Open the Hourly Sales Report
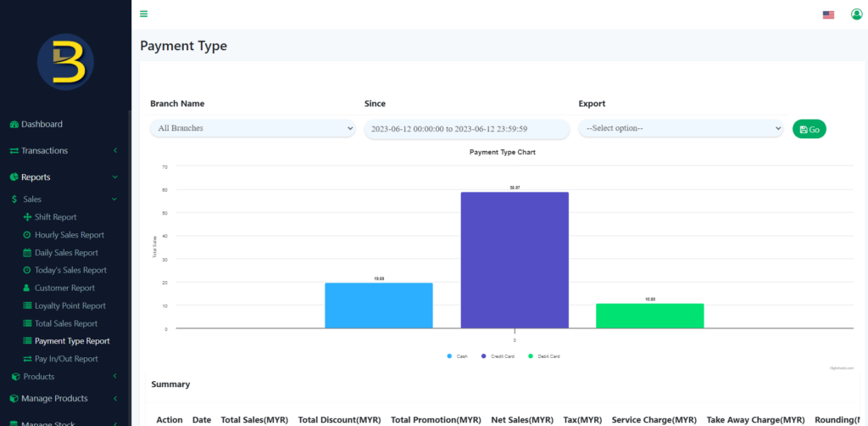 coord(69,235)
